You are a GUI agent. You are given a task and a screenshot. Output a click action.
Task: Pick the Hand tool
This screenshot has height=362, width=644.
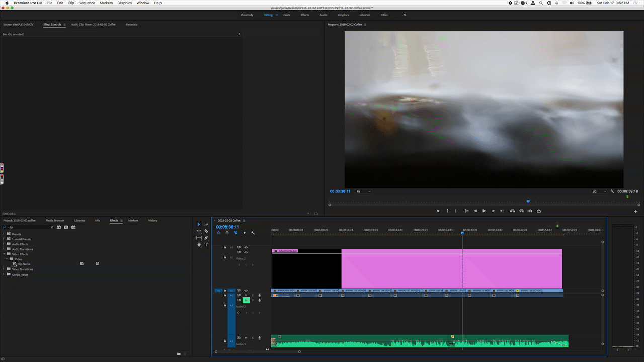pyautogui.click(x=199, y=245)
